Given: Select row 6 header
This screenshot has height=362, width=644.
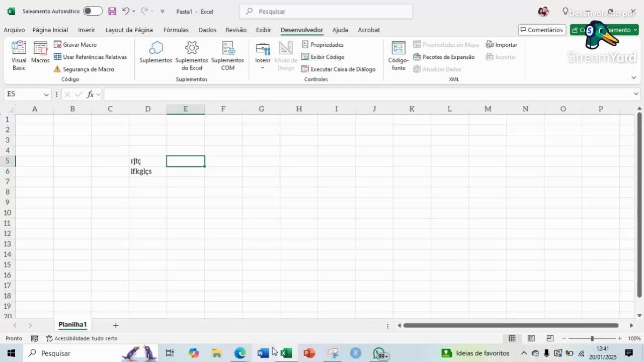Looking at the screenshot, I should 8,171.
